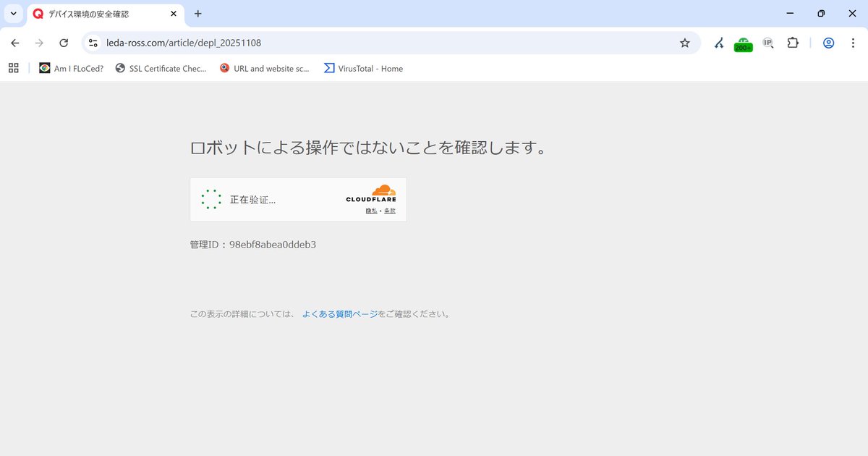Go back to the previous page

coord(15,43)
